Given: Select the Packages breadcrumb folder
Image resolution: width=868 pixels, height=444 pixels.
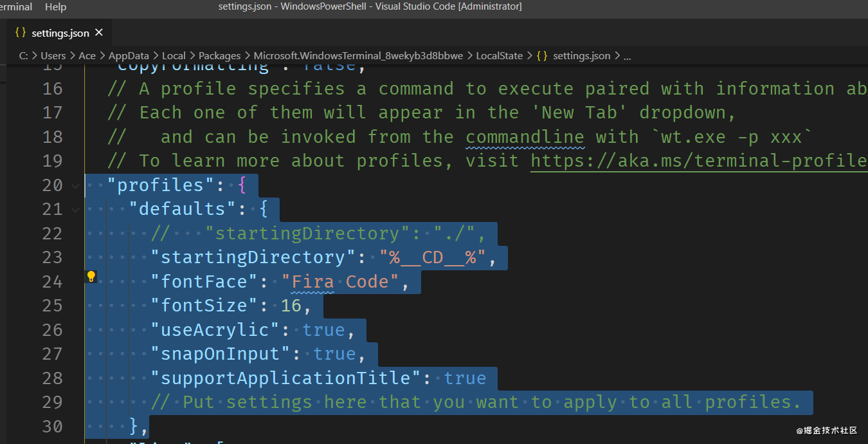Looking at the screenshot, I should [x=219, y=56].
